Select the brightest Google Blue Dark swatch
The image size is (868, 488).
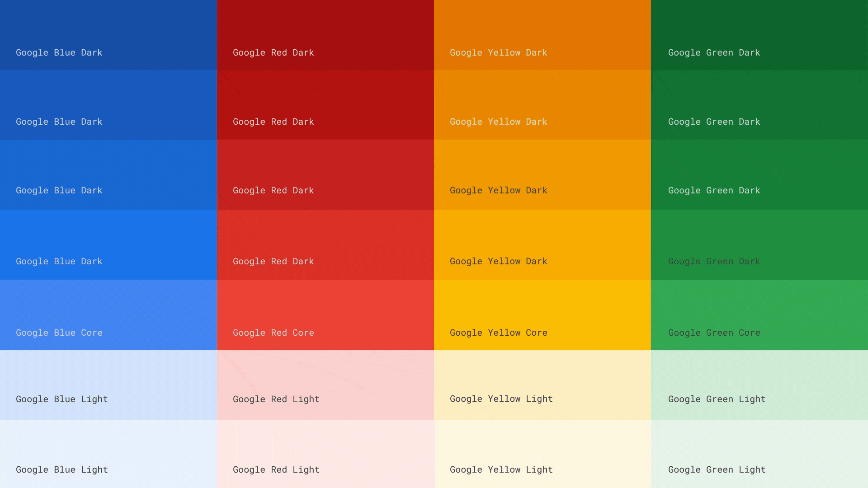108,244
